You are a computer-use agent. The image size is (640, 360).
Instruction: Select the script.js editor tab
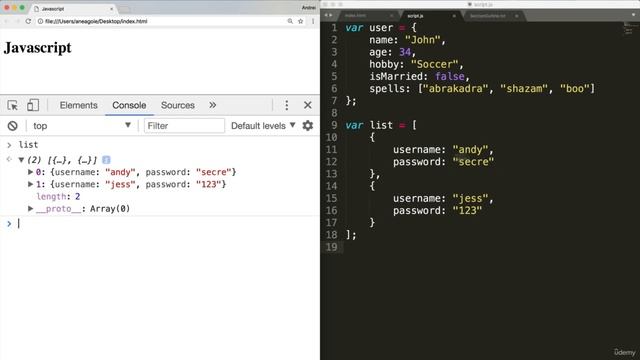tap(415, 16)
